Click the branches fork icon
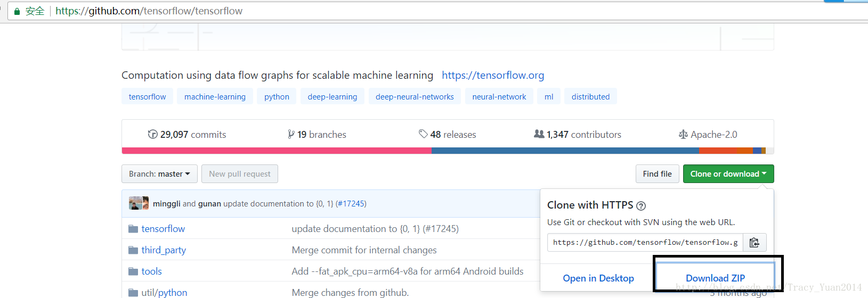 [x=291, y=135]
